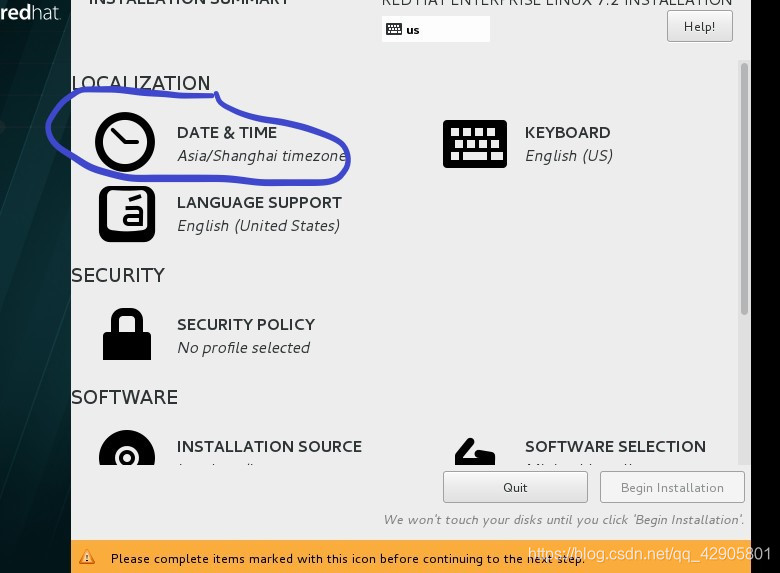The image size is (780, 573).
Task: Click the warning triangle icon
Action: 87,557
